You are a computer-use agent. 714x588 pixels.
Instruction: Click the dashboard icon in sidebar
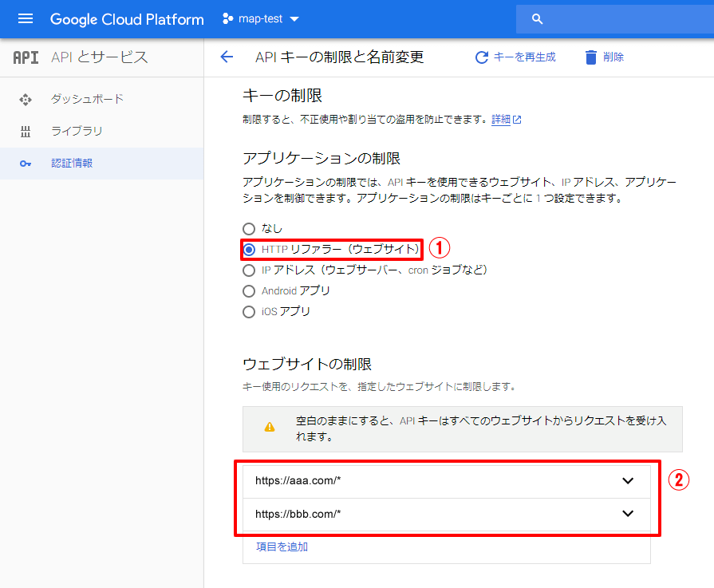[26, 100]
